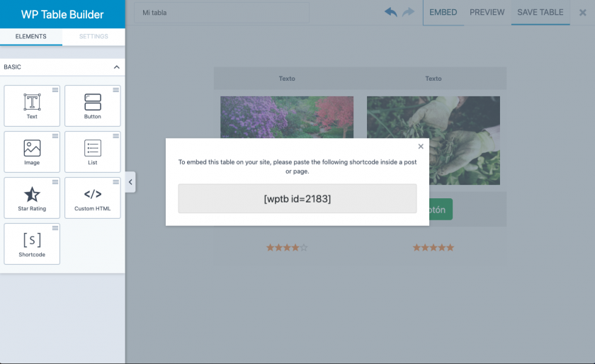Choose the Image element icon
595x364 pixels.
(32, 148)
